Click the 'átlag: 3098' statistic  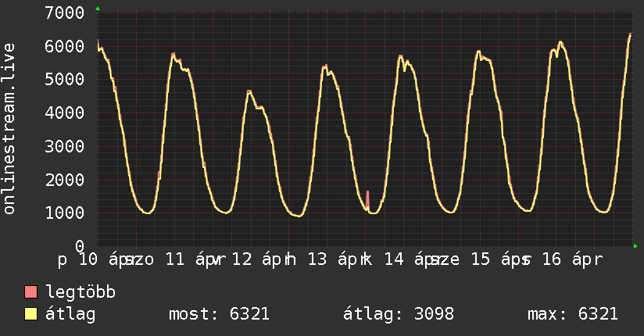pos(399,314)
